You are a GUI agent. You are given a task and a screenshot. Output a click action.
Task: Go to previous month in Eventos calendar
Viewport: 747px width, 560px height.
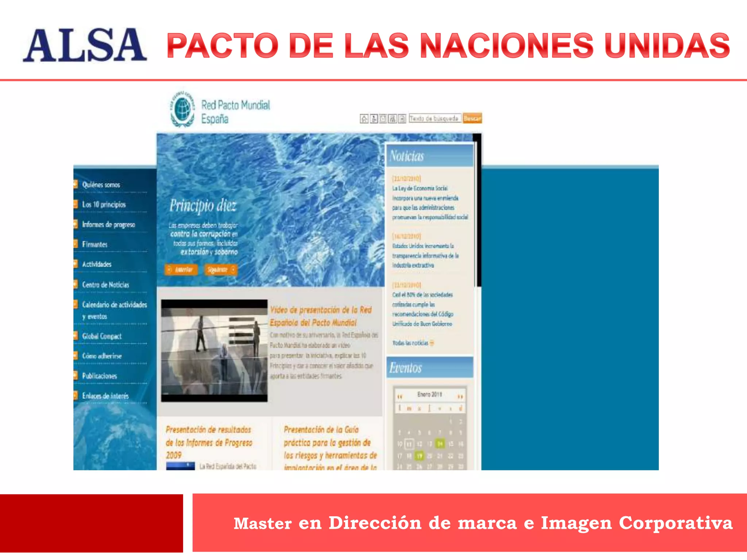point(400,396)
